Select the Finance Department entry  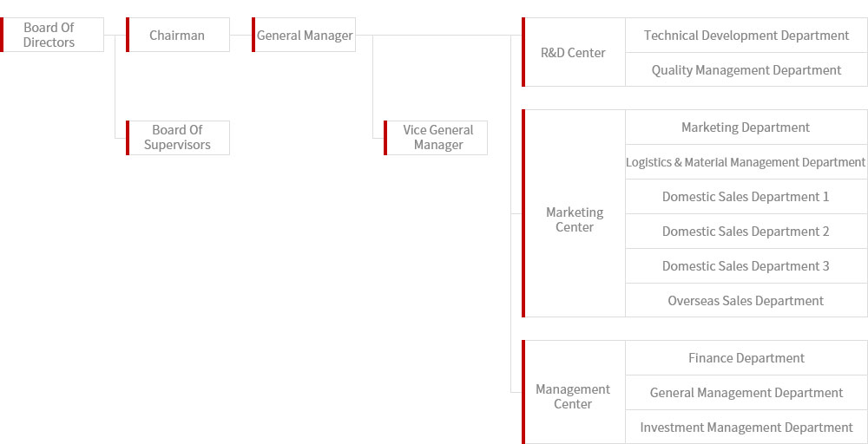746,358
